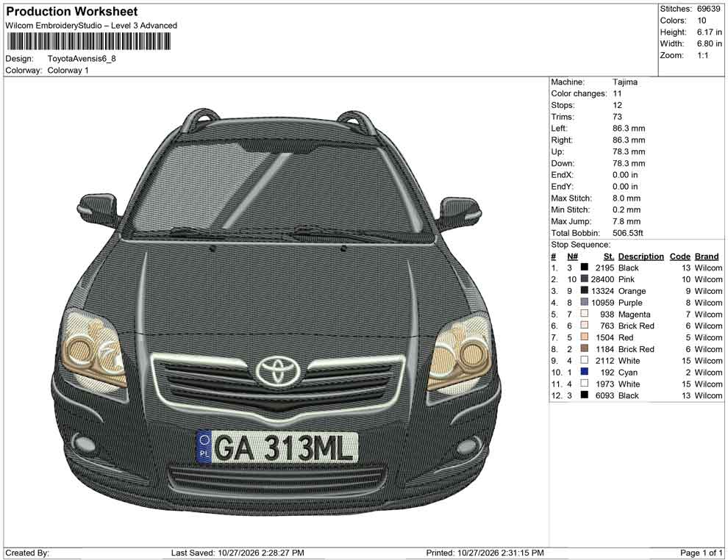Click the Magenta row color swatch
The image size is (728, 560).
point(585,314)
